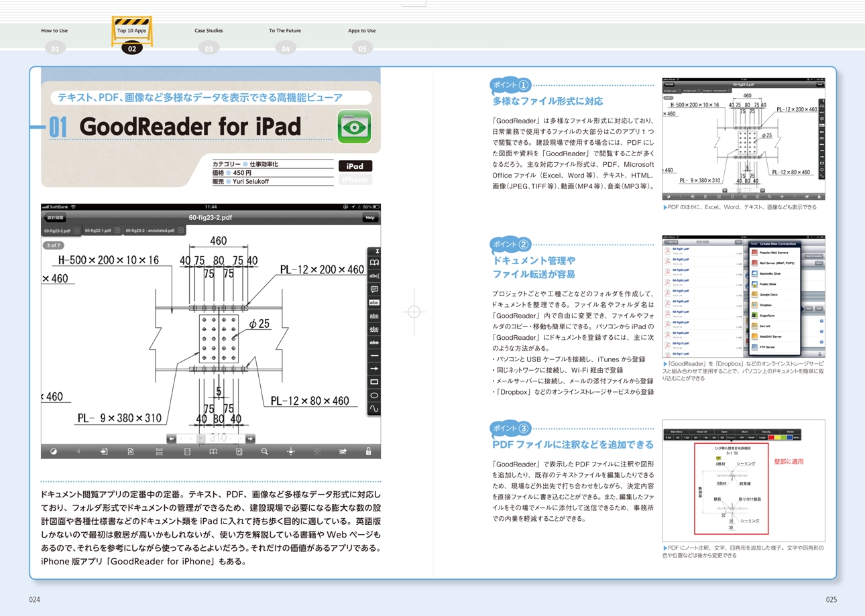
Task: Tap the pan arrows icon in large screenshot's bottom bar
Action: [290, 452]
